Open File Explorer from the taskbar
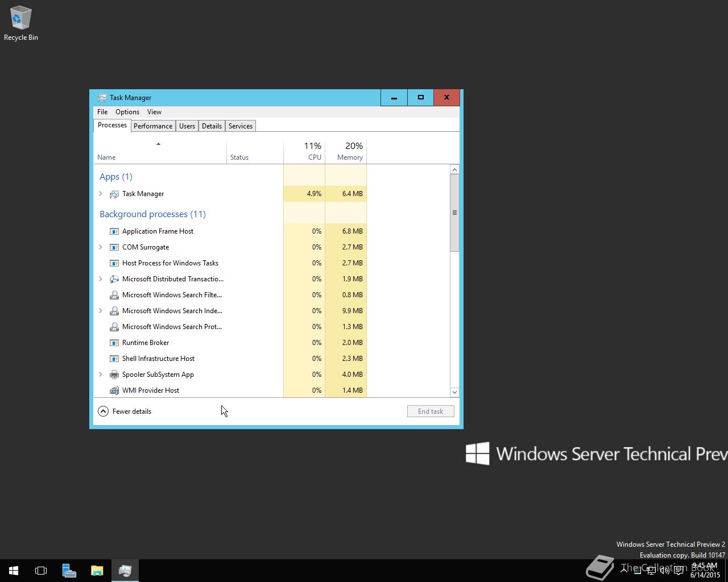 [x=97, y=571]
